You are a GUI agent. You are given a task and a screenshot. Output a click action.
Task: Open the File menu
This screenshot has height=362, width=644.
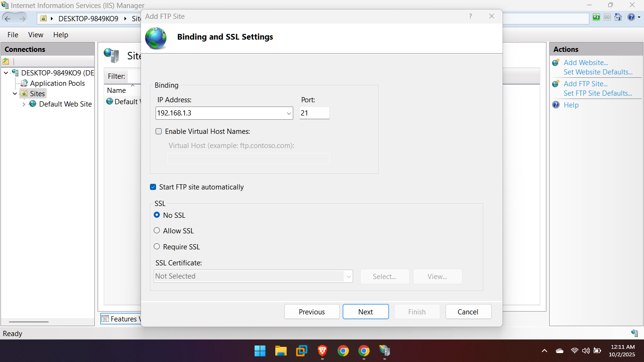[x=13, y=35]
